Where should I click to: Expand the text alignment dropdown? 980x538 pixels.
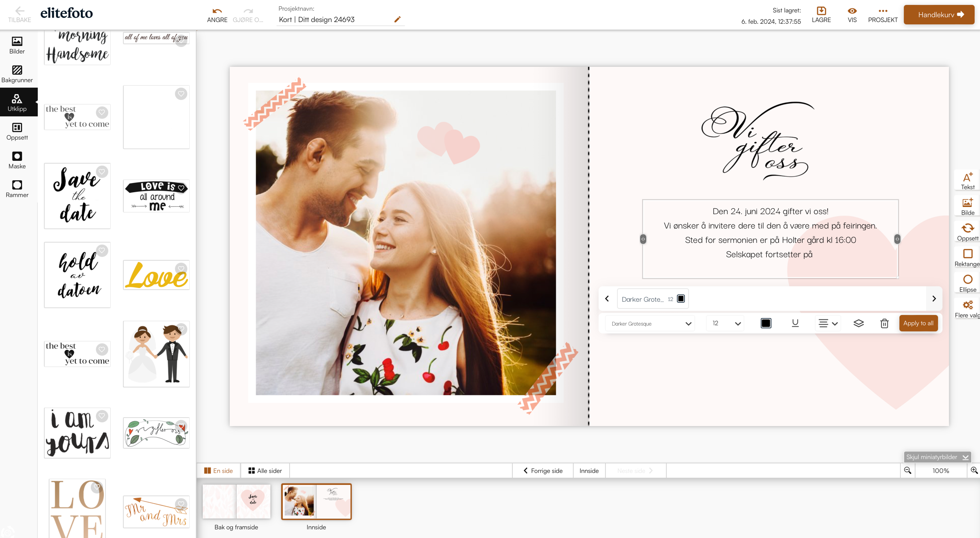click(x=828, y=323)
